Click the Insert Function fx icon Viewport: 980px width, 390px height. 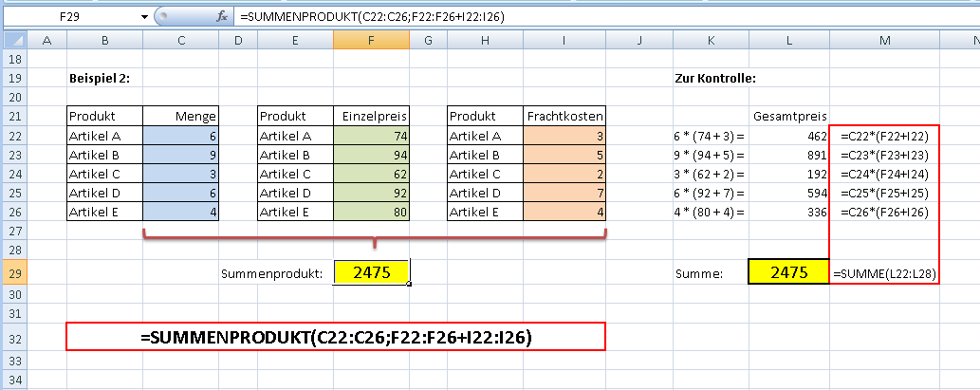point(222,16)
